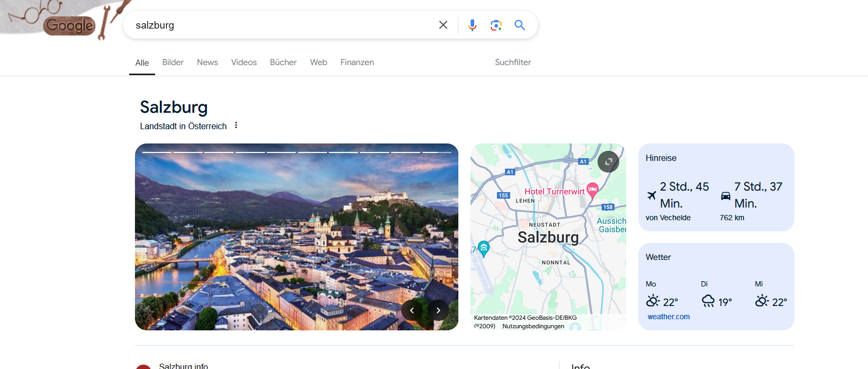Show the next Salzburg photo
868x369 pixels.
coord(438,310)
